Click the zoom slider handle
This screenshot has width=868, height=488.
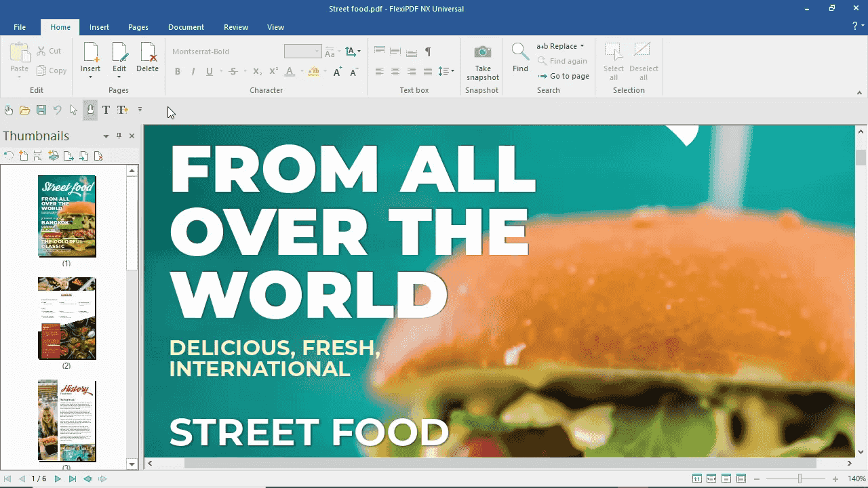(800, 479)
